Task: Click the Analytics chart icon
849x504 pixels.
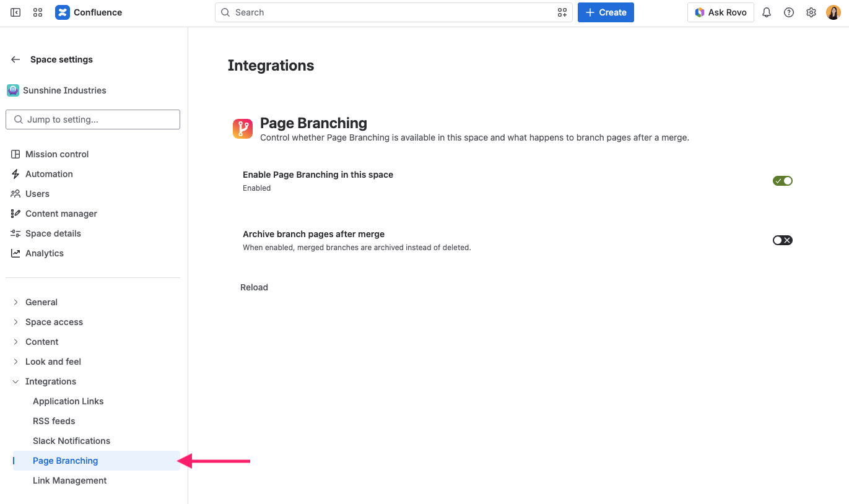Action: [x=15, y=253]
